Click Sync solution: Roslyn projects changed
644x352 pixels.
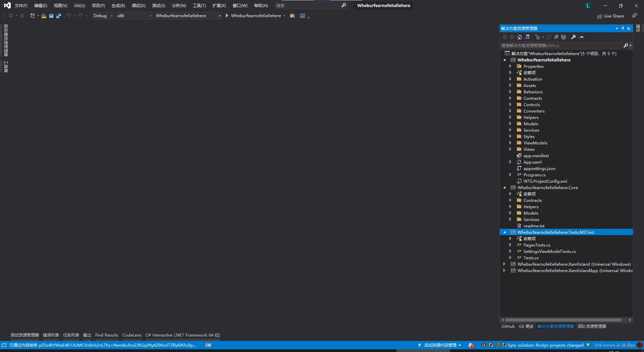point(545,345)
